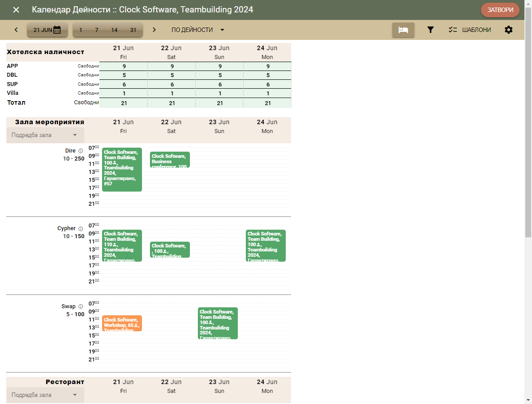Viewport: 532px width, 404px height.
Task: Go to next period with right chevron
Action: (154, 30)
